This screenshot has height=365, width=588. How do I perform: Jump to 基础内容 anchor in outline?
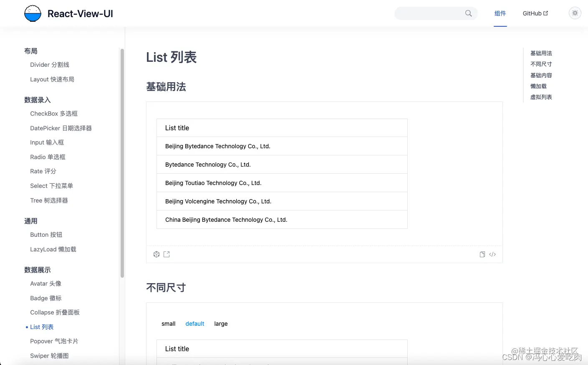(541, 75)
